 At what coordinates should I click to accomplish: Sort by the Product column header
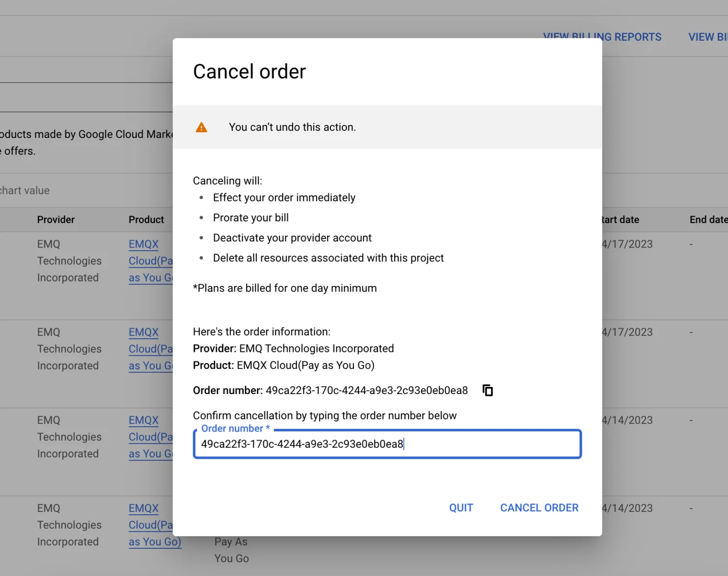tap(146, 220)
